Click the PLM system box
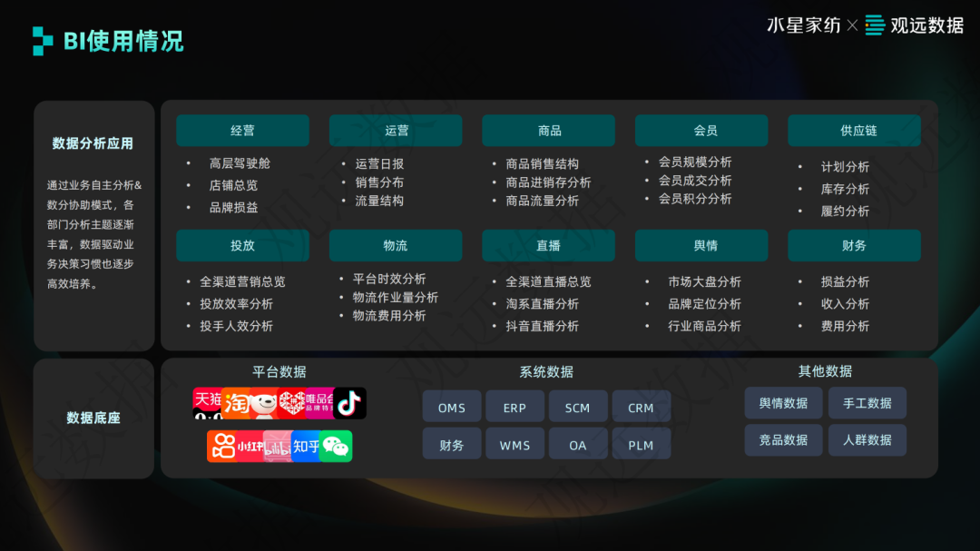 [642, 444]
